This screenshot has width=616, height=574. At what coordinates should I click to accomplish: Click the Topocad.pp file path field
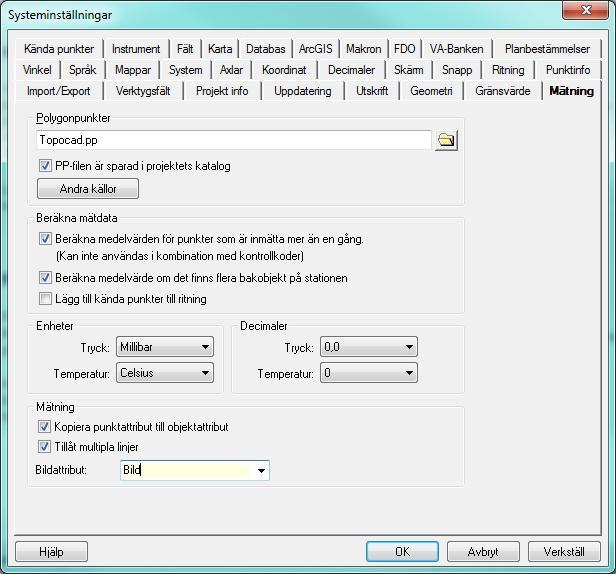pos(234,140)
